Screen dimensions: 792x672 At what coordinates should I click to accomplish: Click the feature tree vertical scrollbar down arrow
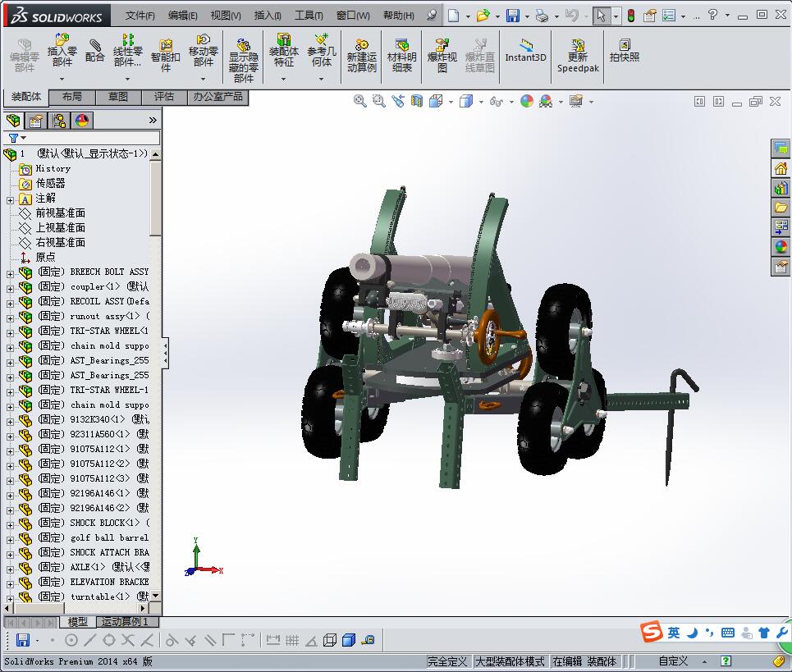(x=156, y=596)
